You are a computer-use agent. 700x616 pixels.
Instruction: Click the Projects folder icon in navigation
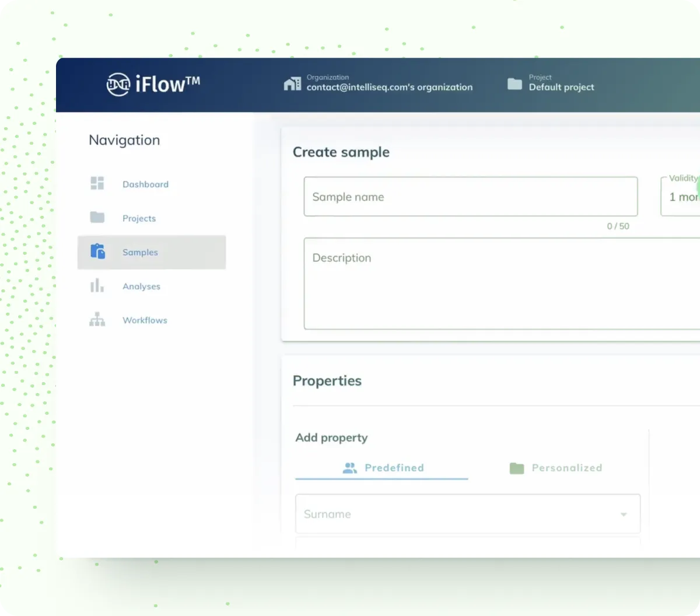point(97,217)
